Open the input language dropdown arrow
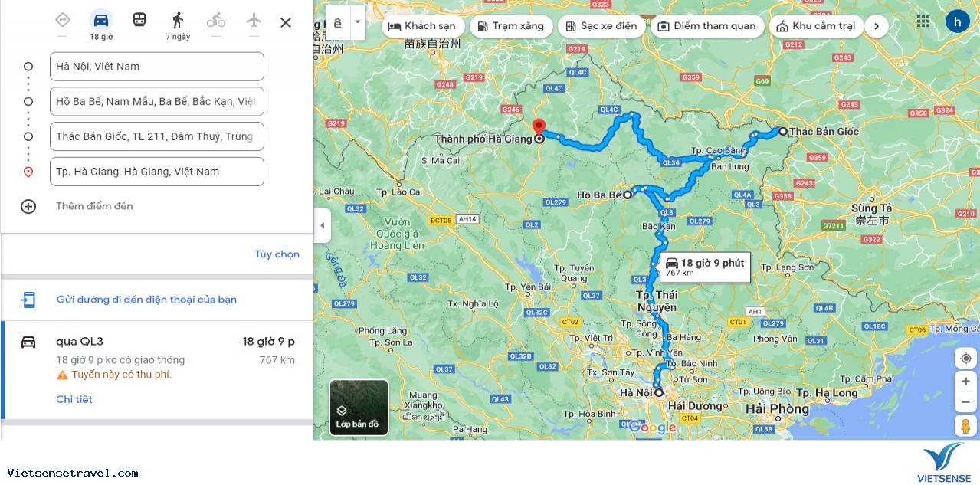The image size is (980, 485). tap(357, 22)
